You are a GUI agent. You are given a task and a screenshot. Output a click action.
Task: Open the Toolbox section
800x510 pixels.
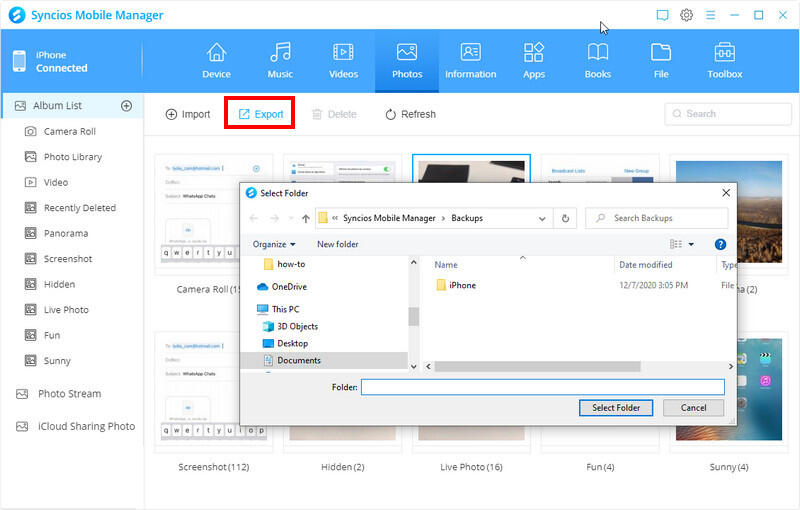click(x=724, y=61)
